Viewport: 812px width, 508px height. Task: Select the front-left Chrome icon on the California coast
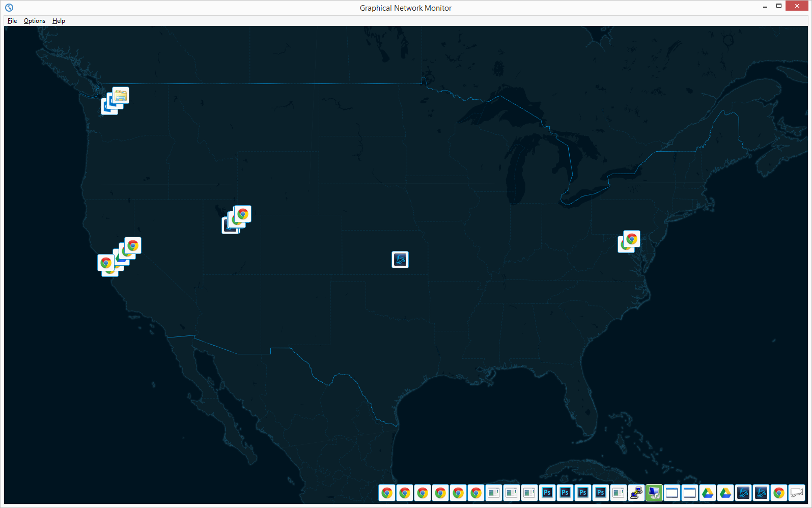(106, 263)
